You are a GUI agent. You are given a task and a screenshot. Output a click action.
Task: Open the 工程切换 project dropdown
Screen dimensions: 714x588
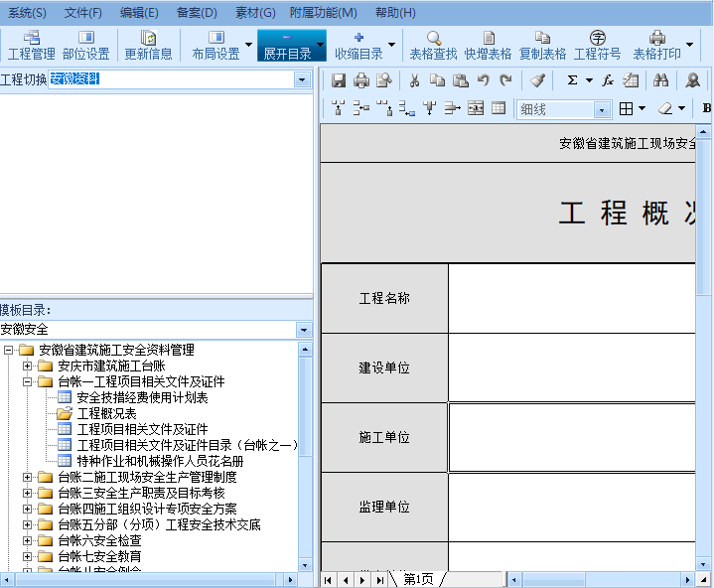click(302, 79)
